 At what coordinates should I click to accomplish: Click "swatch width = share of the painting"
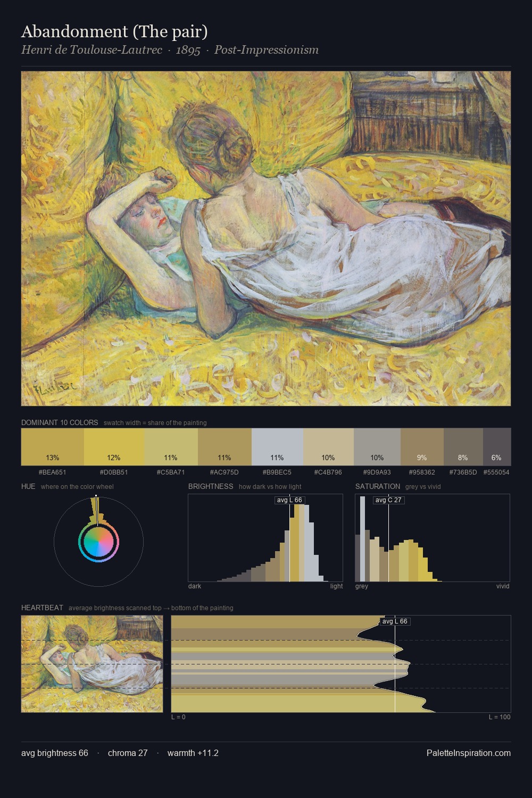pyautogui.click(x=155, y=423)
